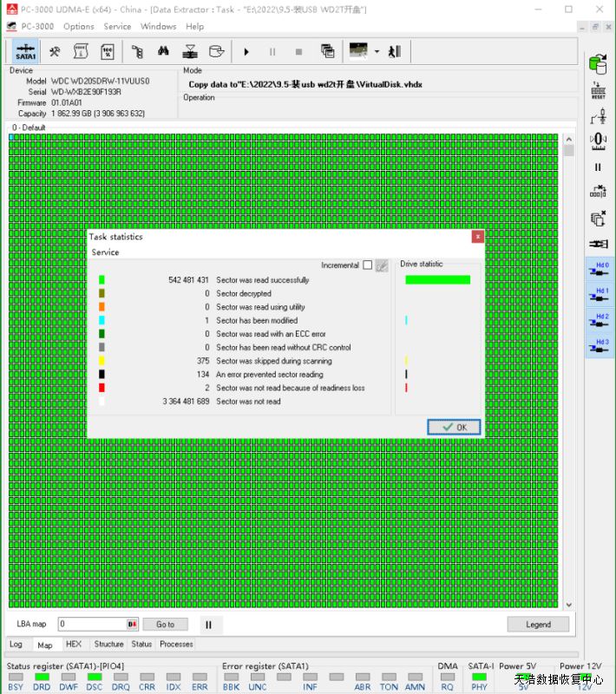Toggle the Incremental checkbox
This screenshot has width=616, height=694.
coord(368,265)
